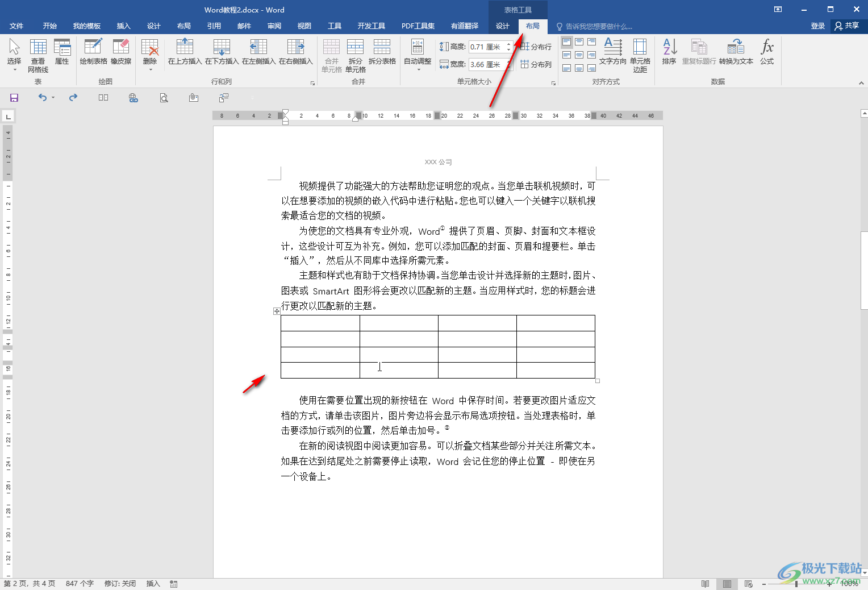Screen dimensions: 868x590
Task: Click the globe hyperlink icon in quick toolbar
Action: (x=133, y=98)
